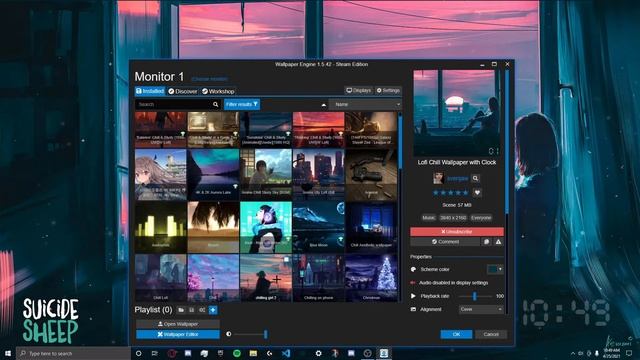The image size is (640, 360).
Task: Switch to the Workshop tab
Action: click(x=218, y=91)
